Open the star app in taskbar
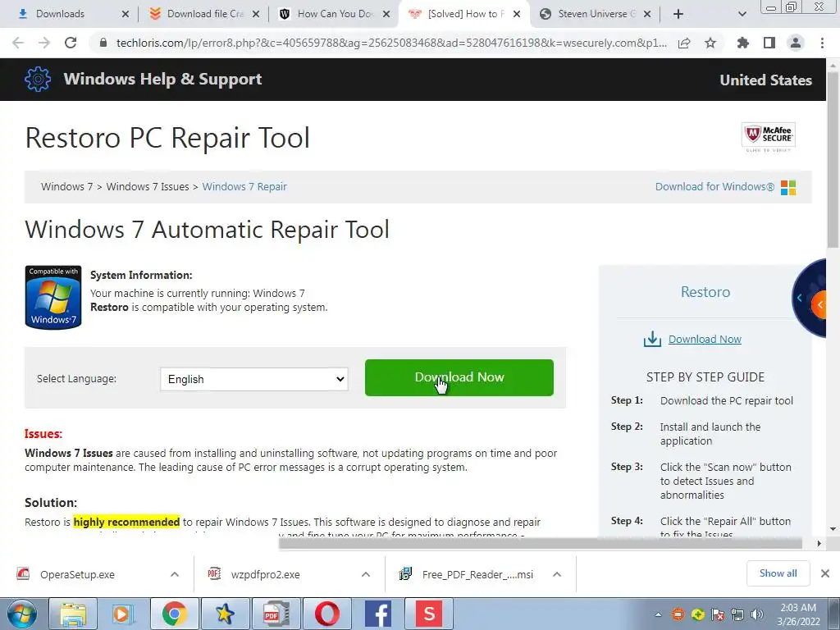Screen dimensions: 840x630 pyautogui.click(x=225, y=614)
